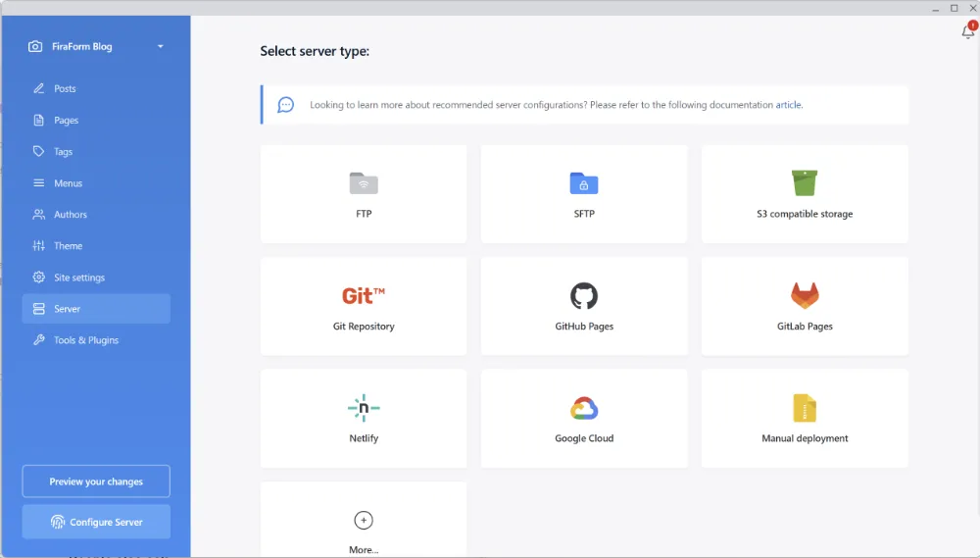Image resolution: width=980 pixels, height=558 pixels.
Task: Click the GitHub octocat icon
Action: pos(584,295)
